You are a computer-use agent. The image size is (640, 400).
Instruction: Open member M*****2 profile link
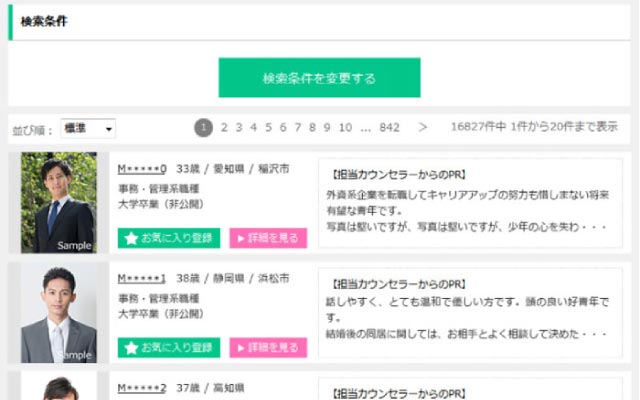pyautogui.click(x=141, y=387)
